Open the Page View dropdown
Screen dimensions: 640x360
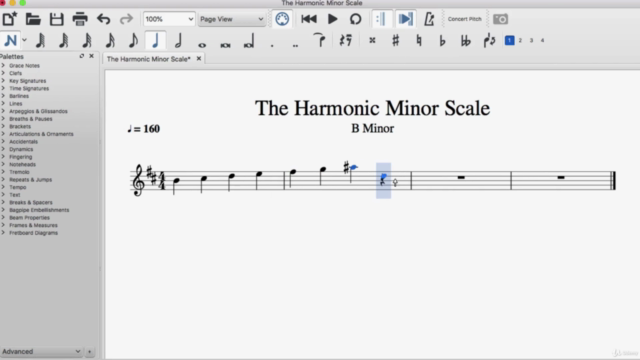[232, 19]
